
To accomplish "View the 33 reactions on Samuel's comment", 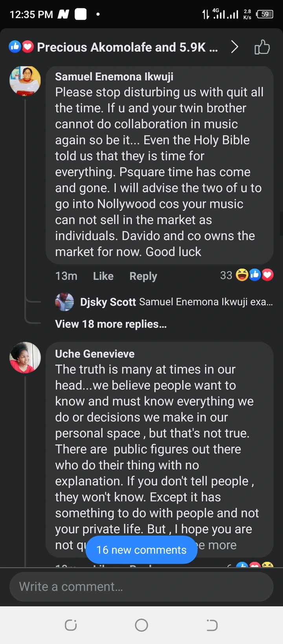I will tap(246, 275).
